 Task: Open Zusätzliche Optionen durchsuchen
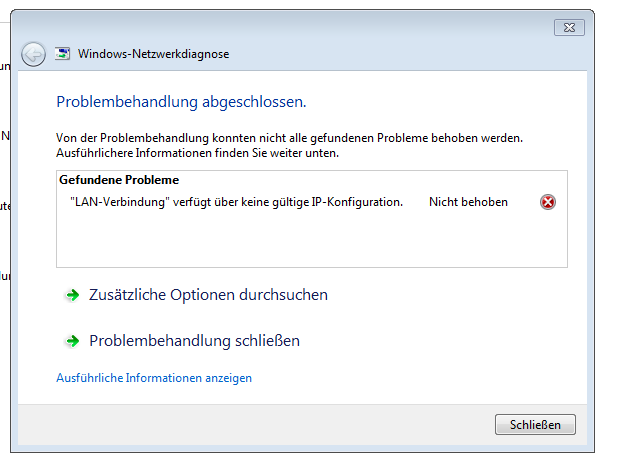pos(208,295)
